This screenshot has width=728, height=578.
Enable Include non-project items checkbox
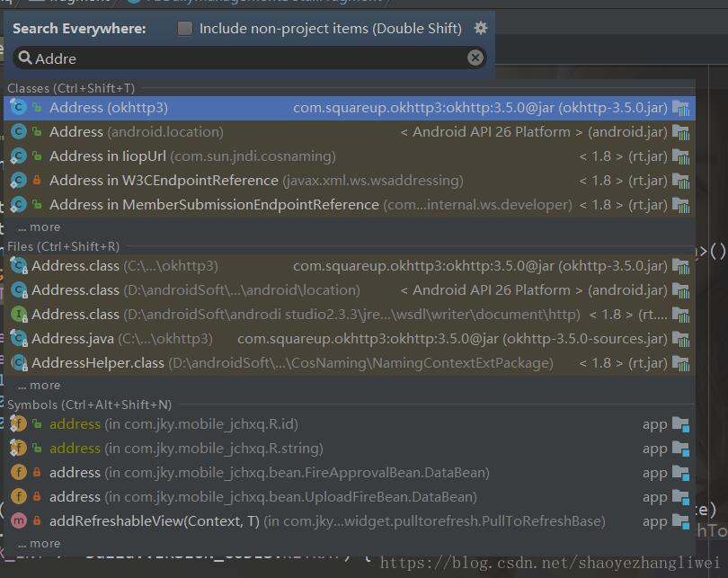[x=185, y=29]
